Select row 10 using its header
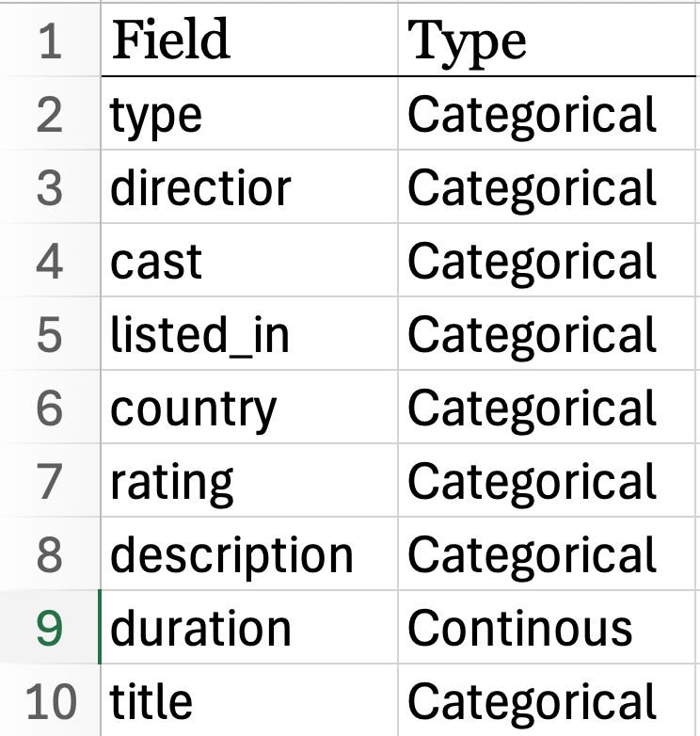700x736 pixels. tap(49, 701)
